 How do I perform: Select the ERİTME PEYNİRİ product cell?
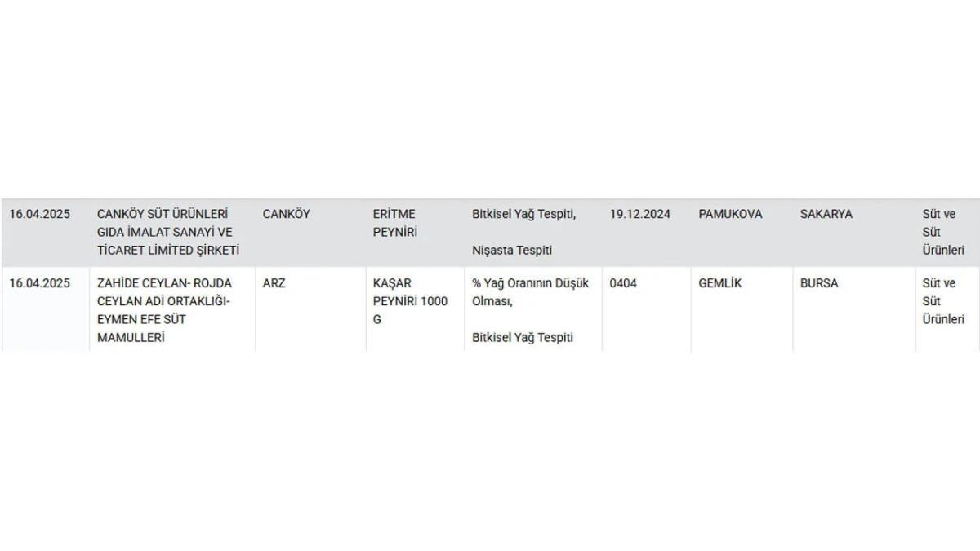coord(394,223)
